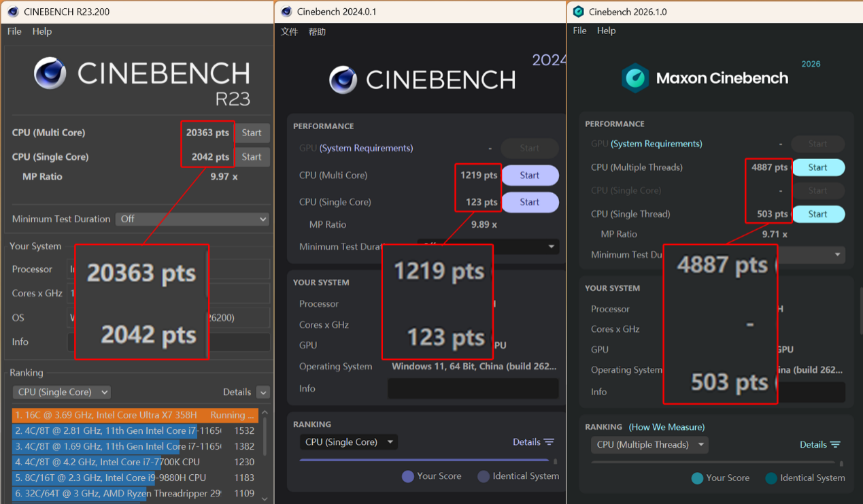Click the CPU (Multi Core) label in R23
863x504 pixels.
48,133
